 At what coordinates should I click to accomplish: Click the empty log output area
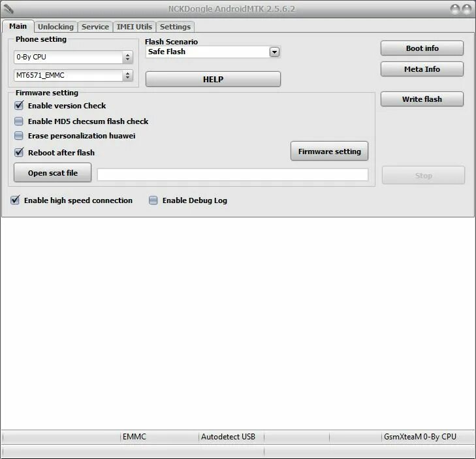tap(238, 323)
